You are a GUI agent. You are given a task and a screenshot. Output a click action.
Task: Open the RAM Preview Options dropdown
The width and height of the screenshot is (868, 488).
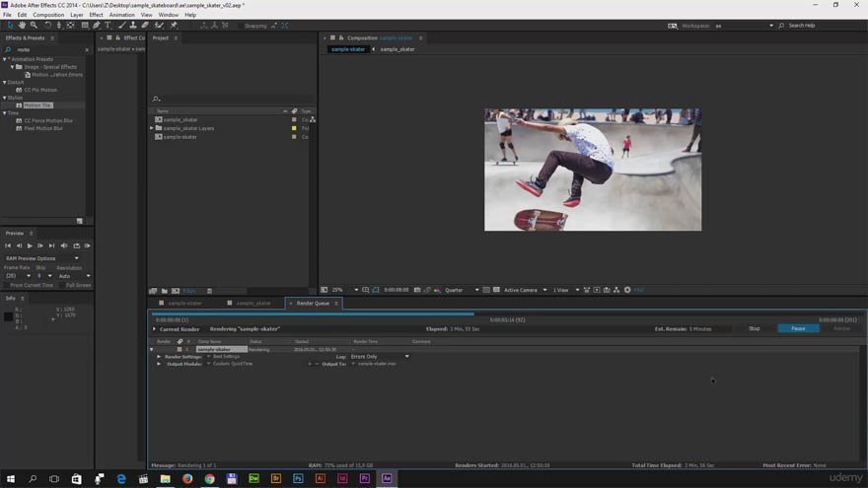42,258
